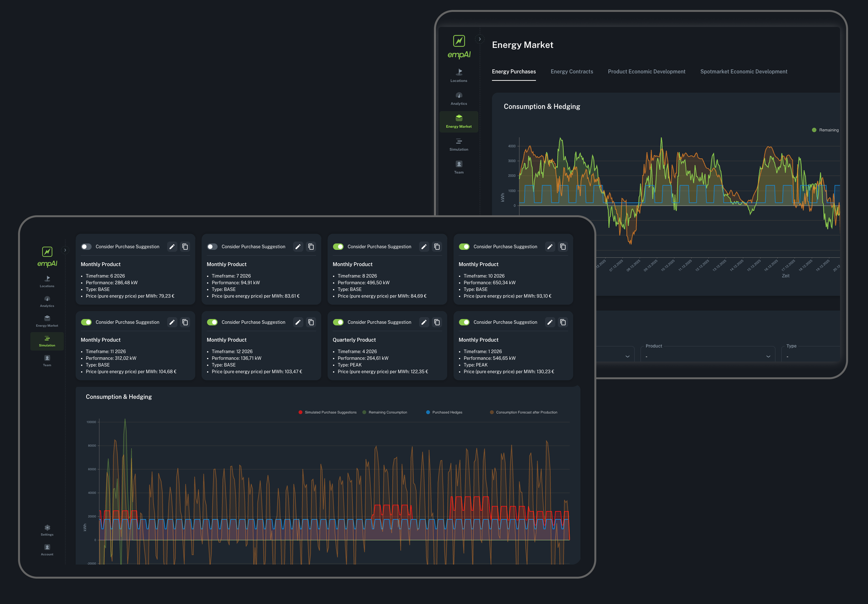The width and height of the screenshot is (868, 604).
Task: Copy the Timeframe 8 2026 product card
Action: [437, 247]
